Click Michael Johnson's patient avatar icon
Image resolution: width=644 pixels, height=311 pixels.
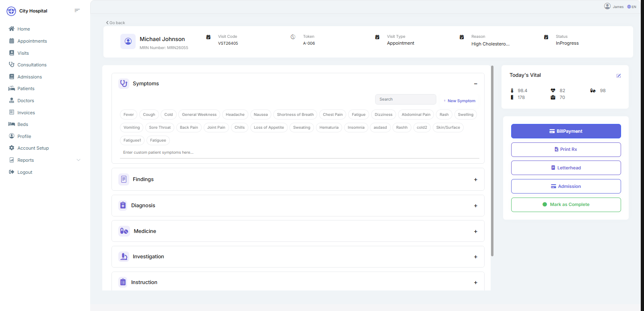coord(128,41)
